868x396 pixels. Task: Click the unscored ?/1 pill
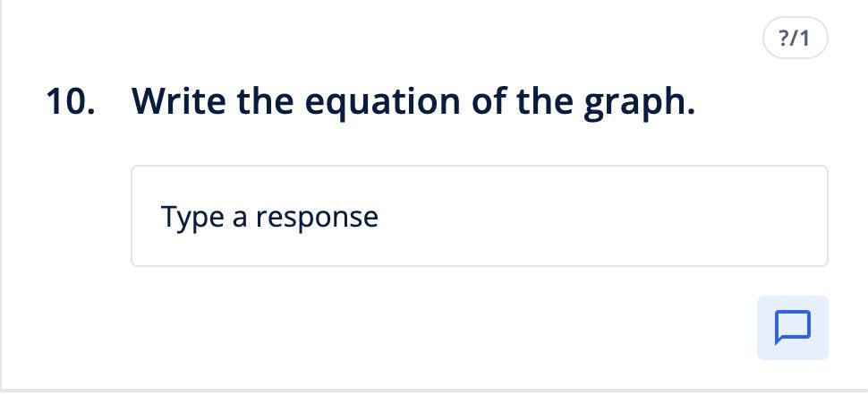point(795,39)
